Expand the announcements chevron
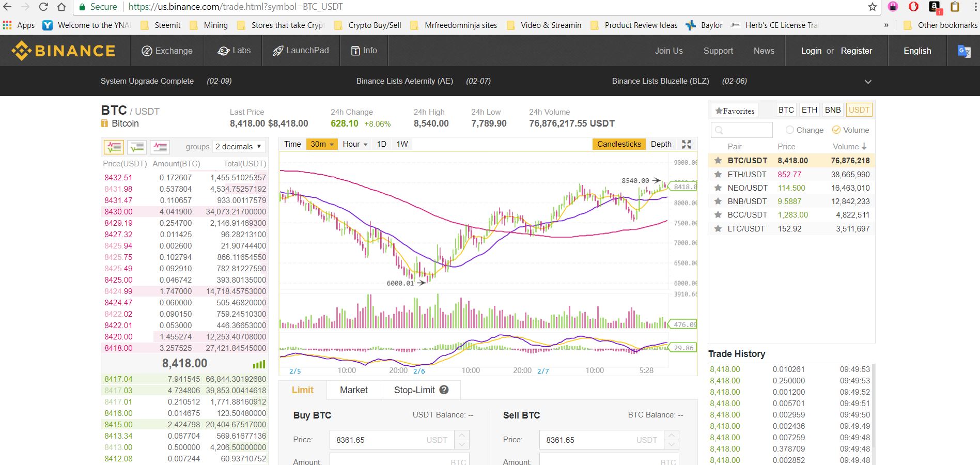 point(868,82)
